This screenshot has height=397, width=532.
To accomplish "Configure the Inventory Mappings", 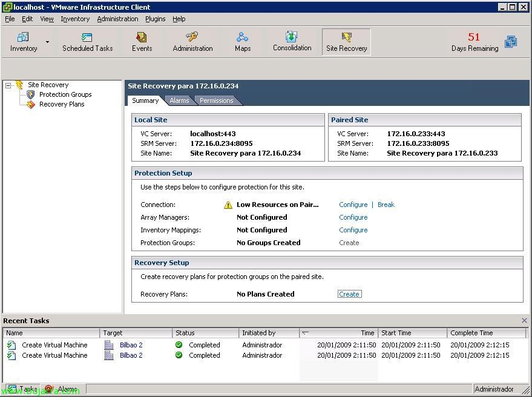I will [x=353, y=230].
